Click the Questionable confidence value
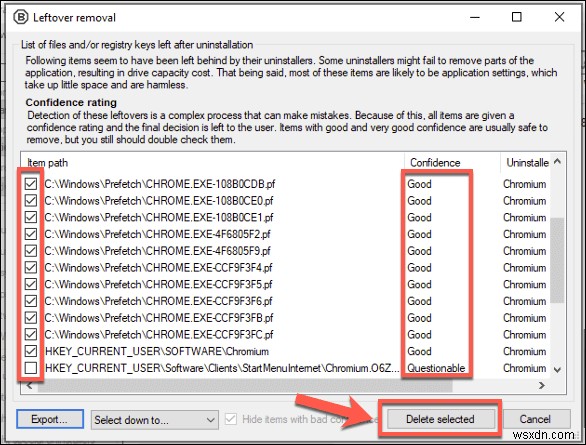 pyautogui.click(x=436, y=368)
